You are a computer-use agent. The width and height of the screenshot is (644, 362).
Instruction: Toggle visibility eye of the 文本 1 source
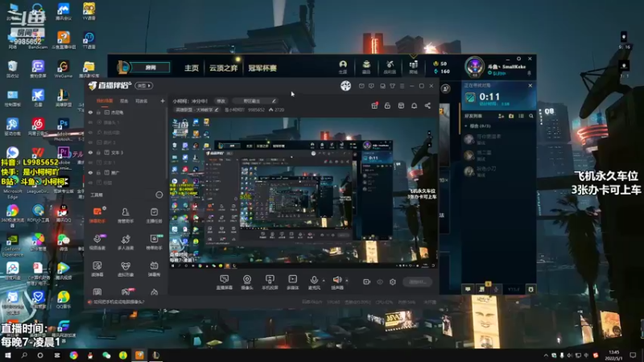click(x=90, y=162)
